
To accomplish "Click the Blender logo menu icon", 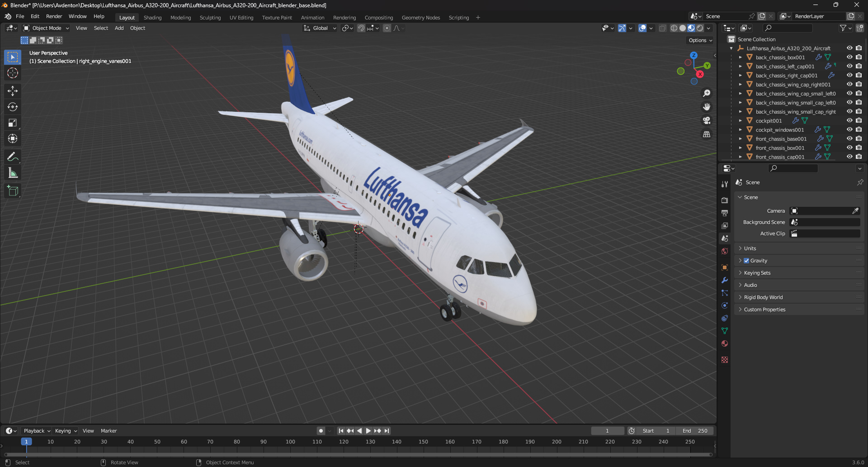I will coord(8,16).
